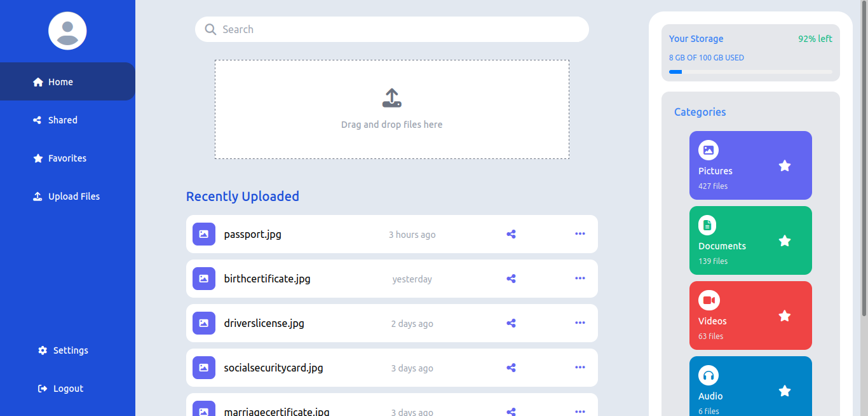
Task: Click the storage usage progress bar
Action: (750, 72)
